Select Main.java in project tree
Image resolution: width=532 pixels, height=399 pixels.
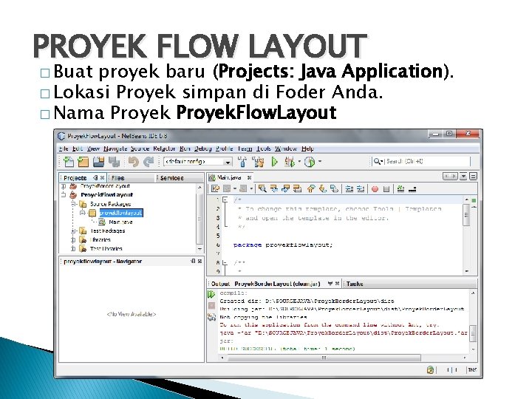(x=120, y=222)
